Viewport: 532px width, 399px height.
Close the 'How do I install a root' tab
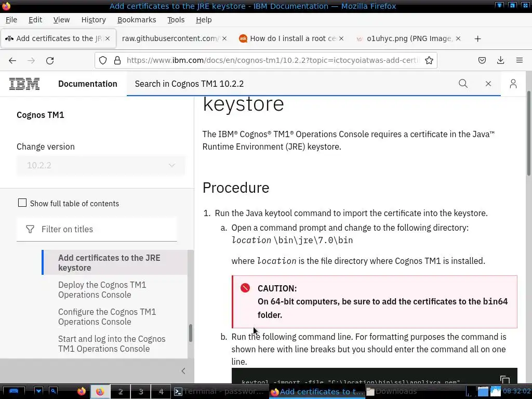point(341,38)
